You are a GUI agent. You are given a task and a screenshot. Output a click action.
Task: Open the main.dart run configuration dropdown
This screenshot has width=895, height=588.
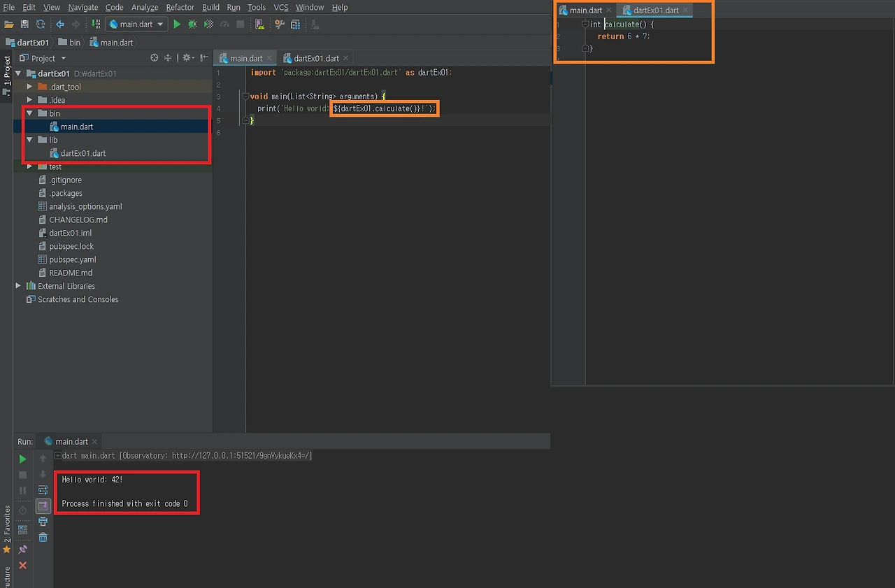pyautogui.click(x=136, y=24)
